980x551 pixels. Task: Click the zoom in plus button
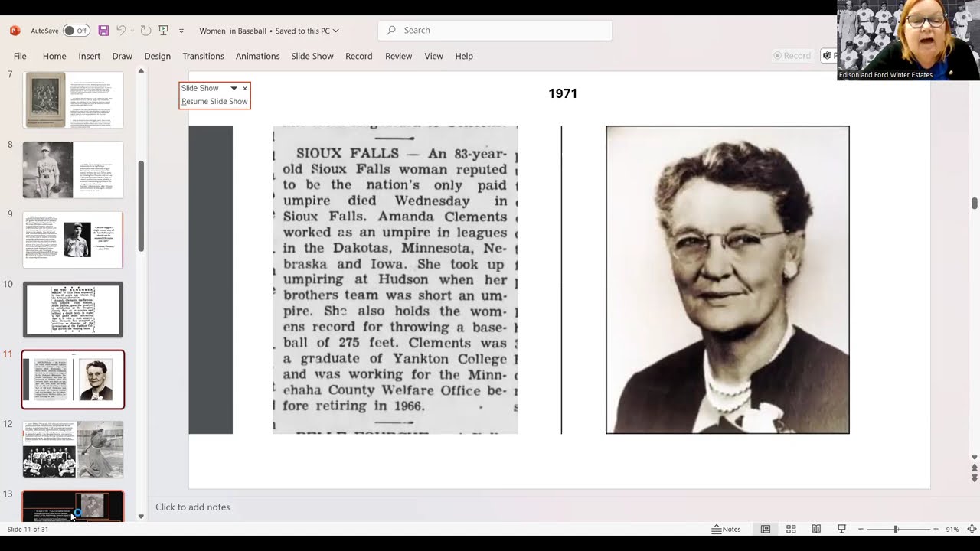coord(936,529)
